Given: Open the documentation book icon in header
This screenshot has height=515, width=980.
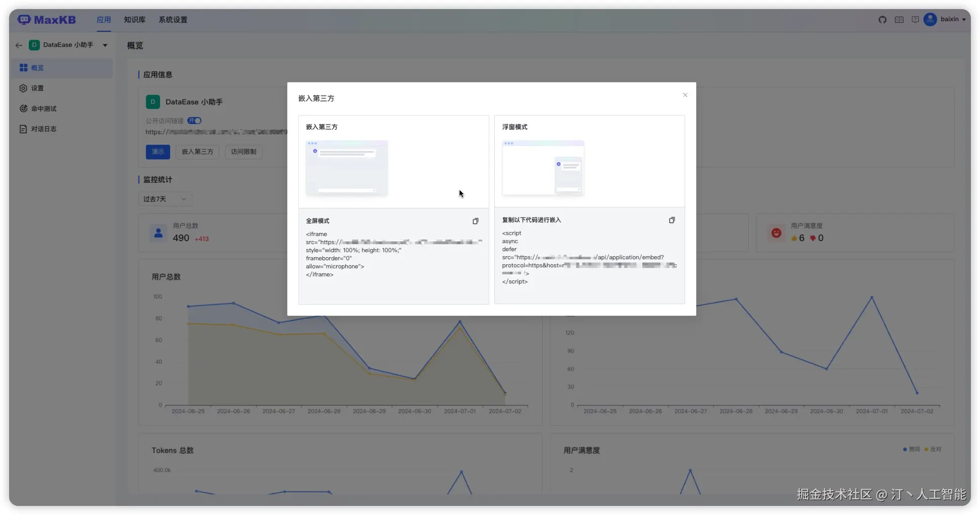Looking at the screenshot, I should [x=899, y=20].
